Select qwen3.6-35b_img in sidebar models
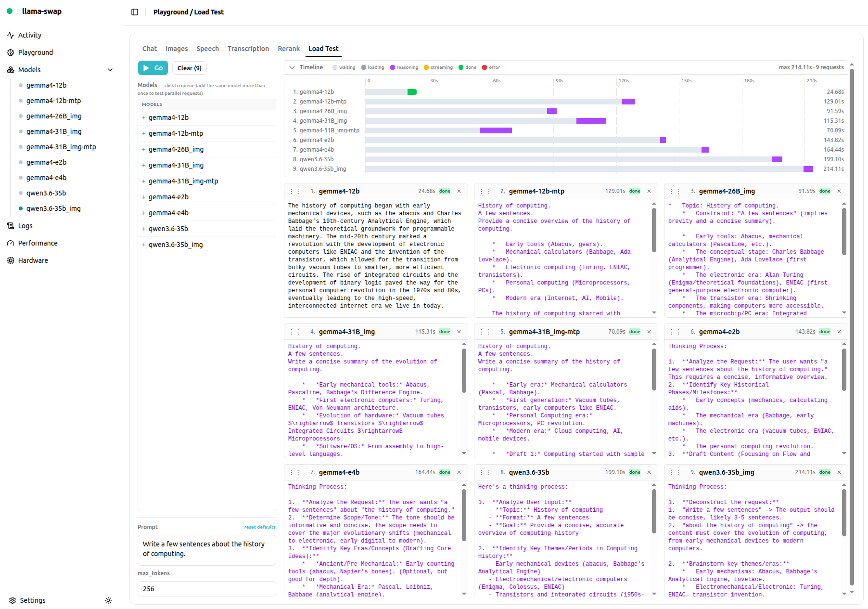The width and height of the screenshot is (868, 609). pyautogui.click(x=53, y=208)
